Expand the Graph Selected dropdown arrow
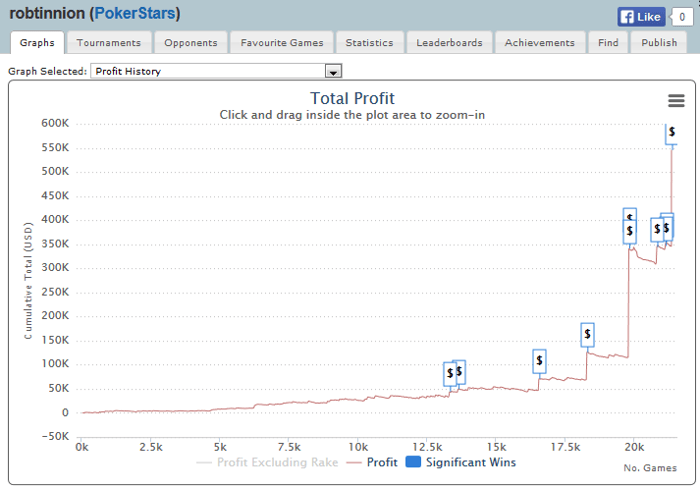700x488 pixels. tap(333, 71)
